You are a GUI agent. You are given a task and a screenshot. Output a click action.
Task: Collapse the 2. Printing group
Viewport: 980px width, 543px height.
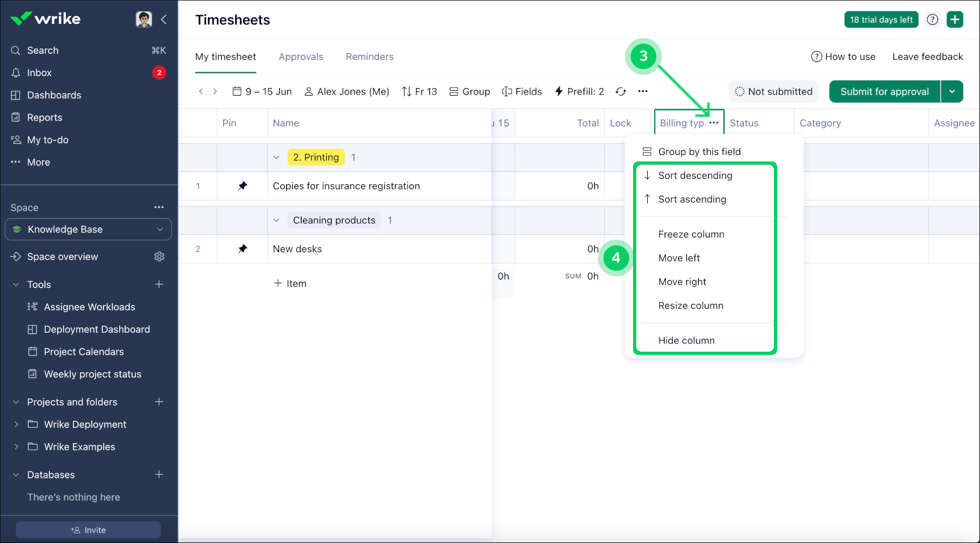pyautogui.click(x=276, y=158)
